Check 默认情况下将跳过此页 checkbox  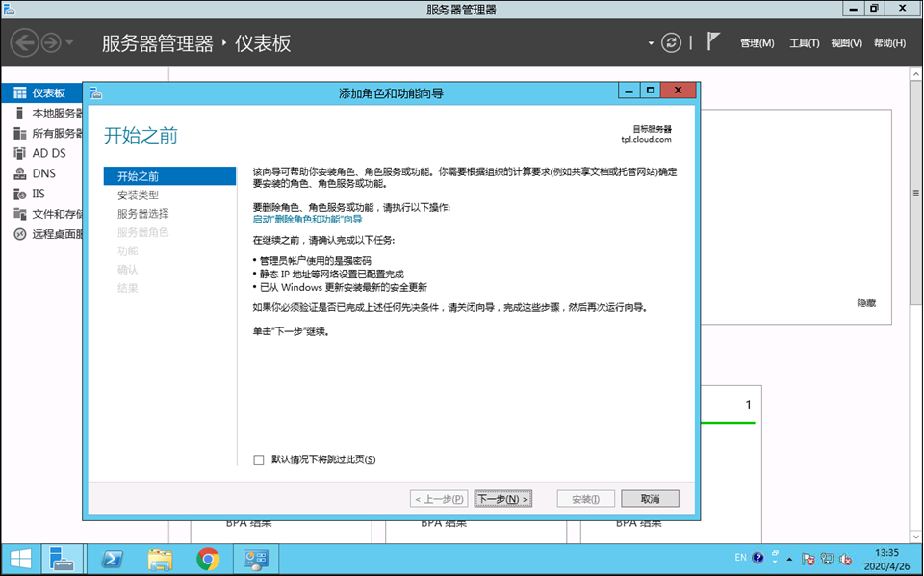pyautogui.click(x=258, y=460)
